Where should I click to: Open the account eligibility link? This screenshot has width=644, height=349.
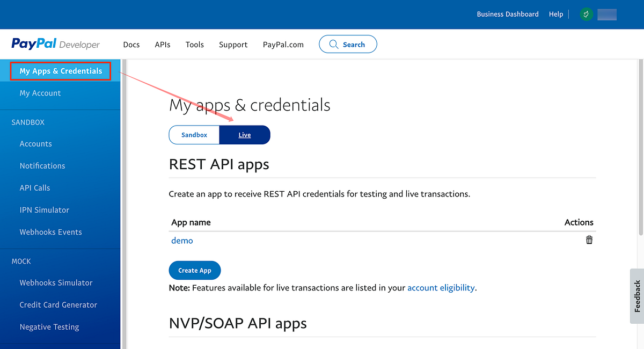[441, 287]
